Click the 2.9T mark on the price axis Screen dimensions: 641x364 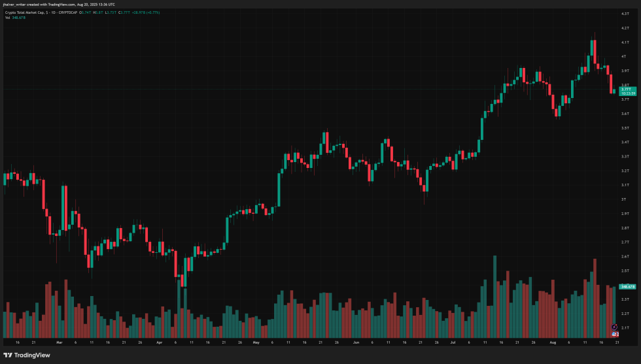tap(625, 213)
